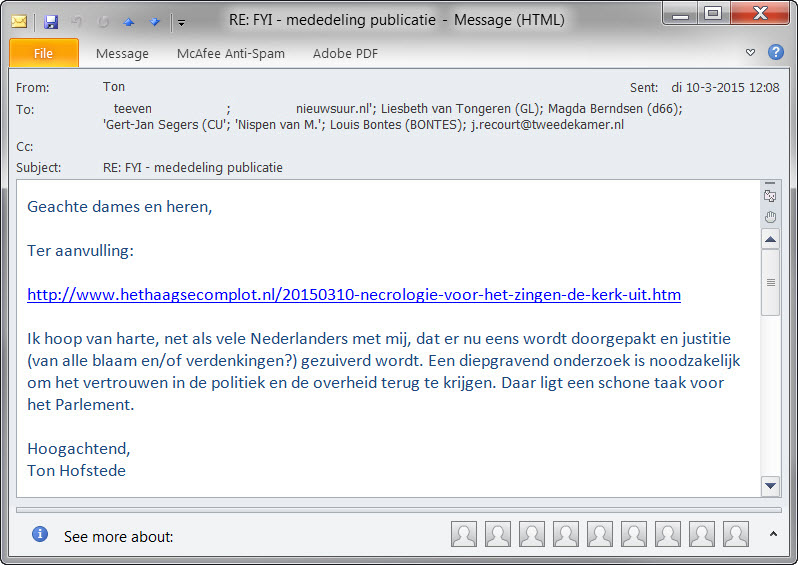Select the eighth contact photo in People Pane
The width and height of the screenshot is (798, 565).
point(702,534)
